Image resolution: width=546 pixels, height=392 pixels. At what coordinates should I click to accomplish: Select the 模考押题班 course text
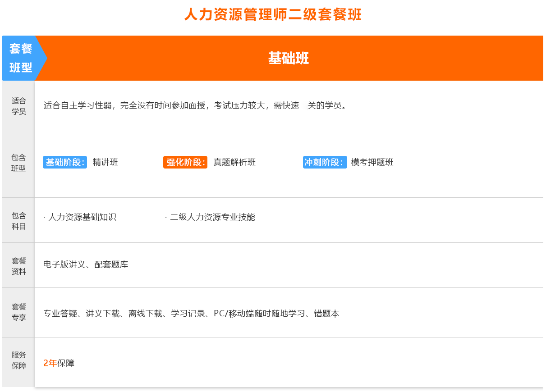(x=372, y=162)
